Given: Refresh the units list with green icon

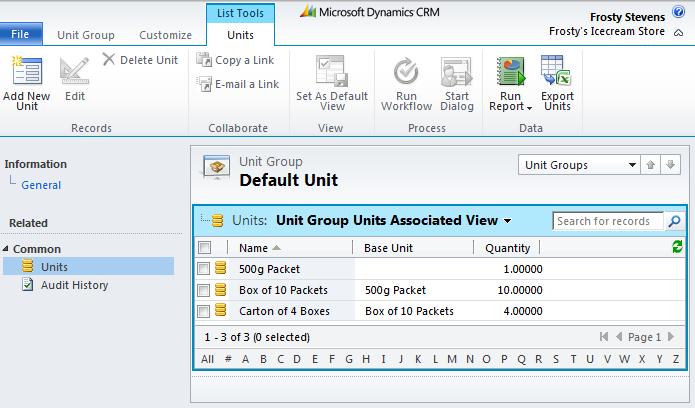Looking at the screenshot, I should pyautogui.click(x=677, y=247).
